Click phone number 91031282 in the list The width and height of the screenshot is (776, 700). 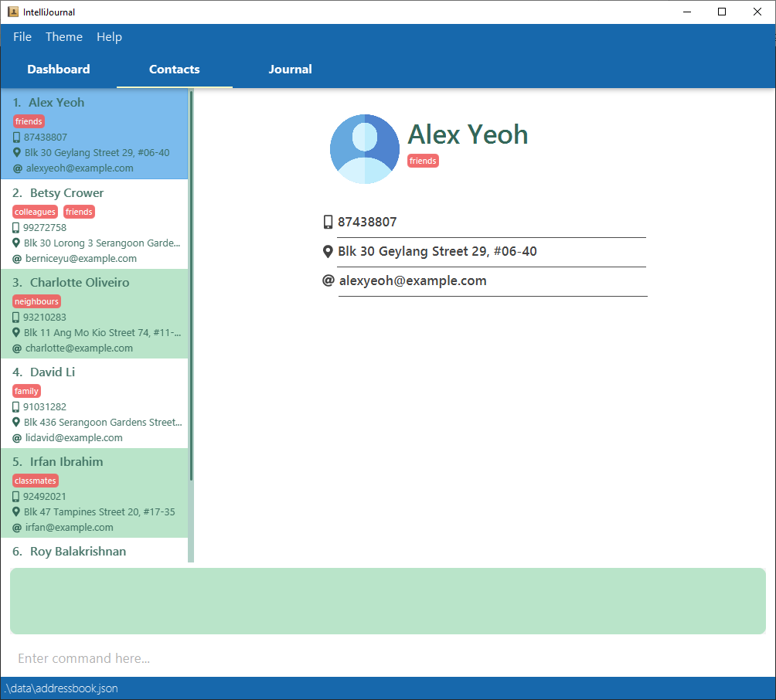coord(45,406)
